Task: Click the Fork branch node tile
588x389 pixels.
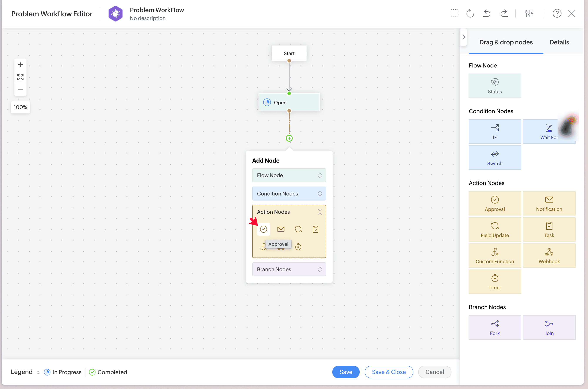Action: click(494, 327)
